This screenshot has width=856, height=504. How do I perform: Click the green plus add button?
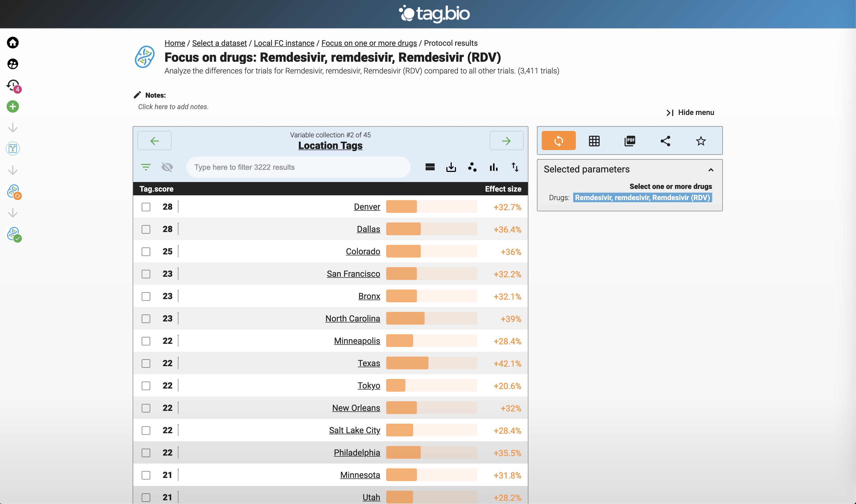tap(13, 107)
